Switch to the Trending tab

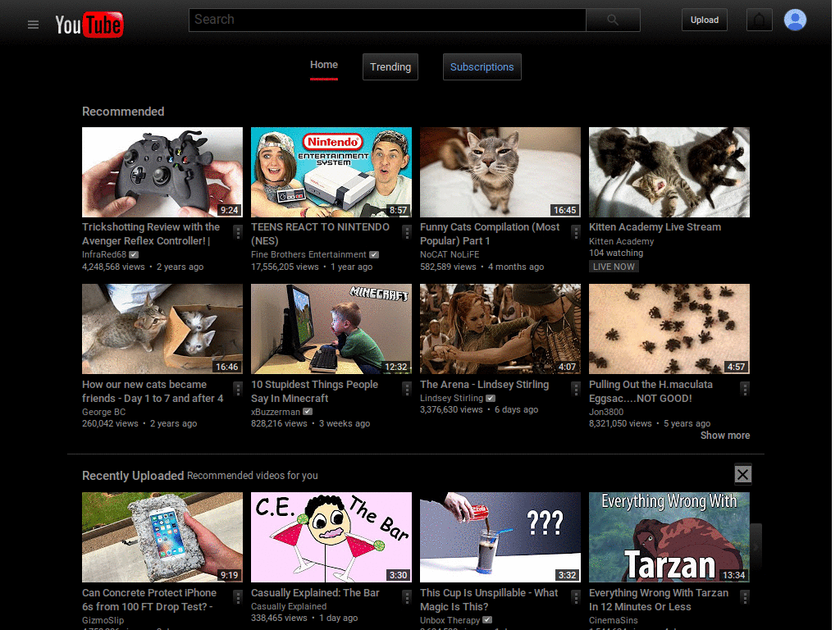[x=390, y=67]
